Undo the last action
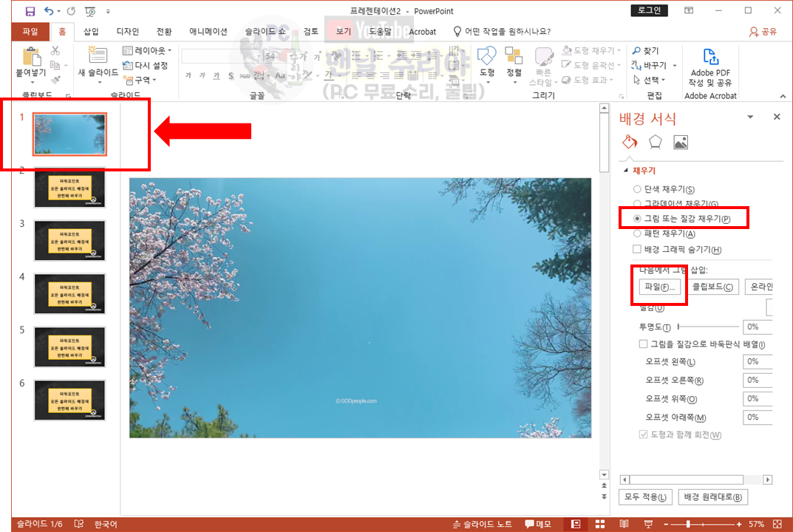793x532 pixels. pos(49,11)
